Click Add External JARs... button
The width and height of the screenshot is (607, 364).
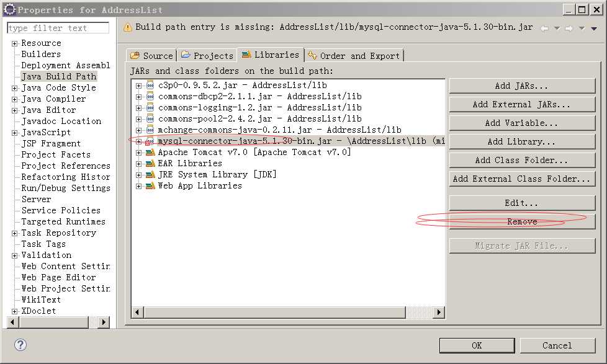tap(522, 104)
